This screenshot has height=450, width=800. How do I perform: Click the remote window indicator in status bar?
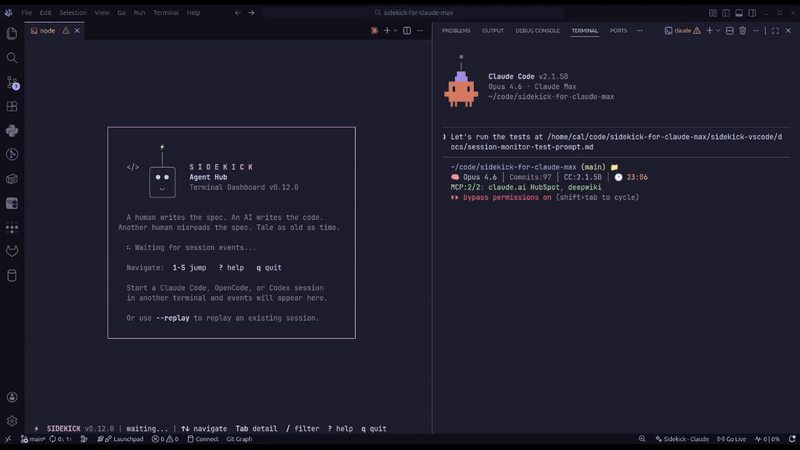pos(8,439)
